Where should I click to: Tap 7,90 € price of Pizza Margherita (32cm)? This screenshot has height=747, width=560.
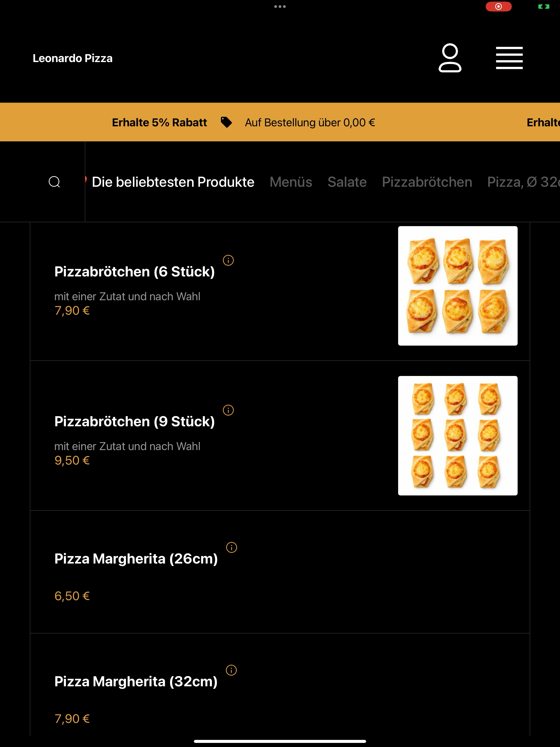[72, 719]
